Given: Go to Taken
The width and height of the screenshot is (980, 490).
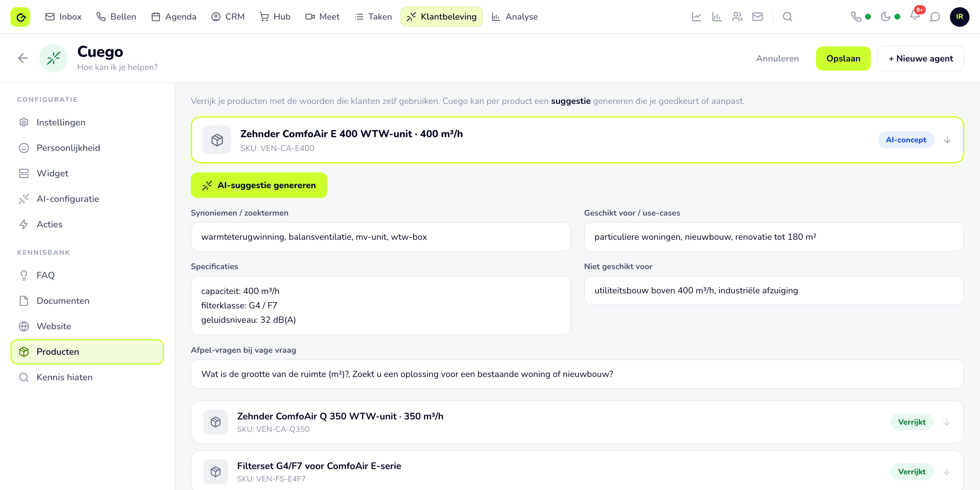Looking at the screenshot, I should click(373, 17).
